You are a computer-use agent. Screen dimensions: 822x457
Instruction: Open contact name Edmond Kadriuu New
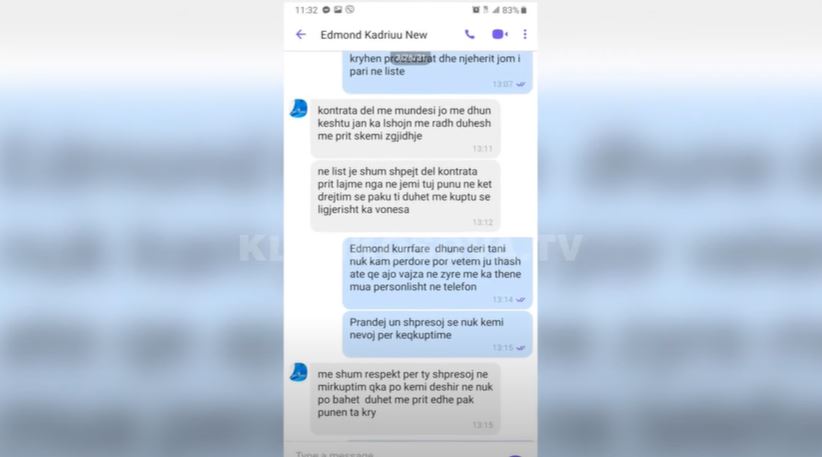[x=374, y=35]
